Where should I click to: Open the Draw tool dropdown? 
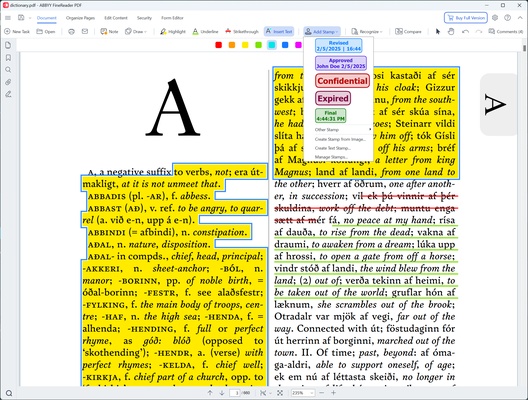click(136, 31)
